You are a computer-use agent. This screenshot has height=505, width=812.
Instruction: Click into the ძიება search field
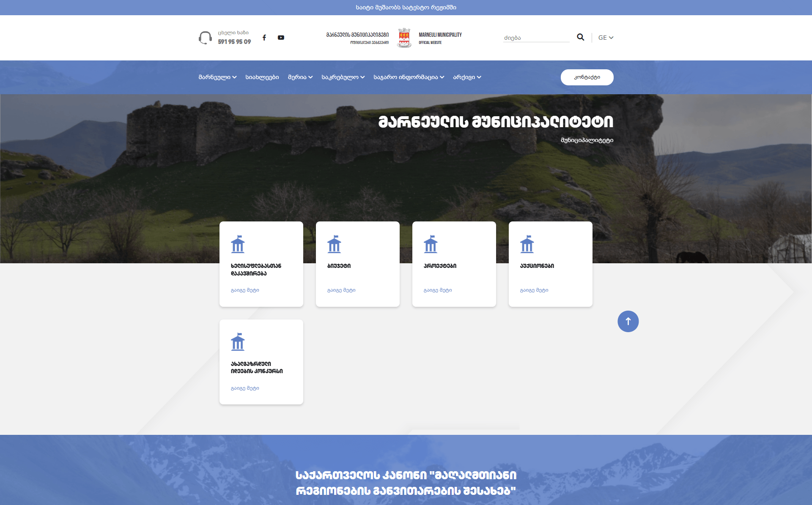(x=535, y=38)
